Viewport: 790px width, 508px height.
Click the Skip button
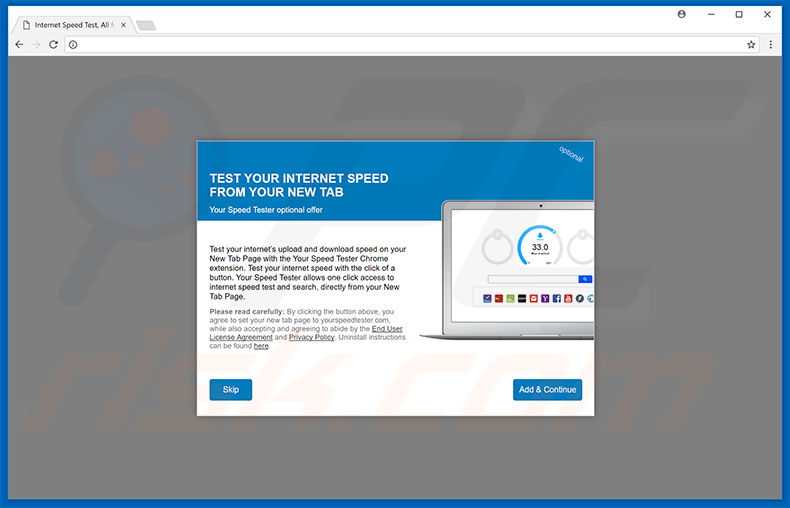click(231, 390)
